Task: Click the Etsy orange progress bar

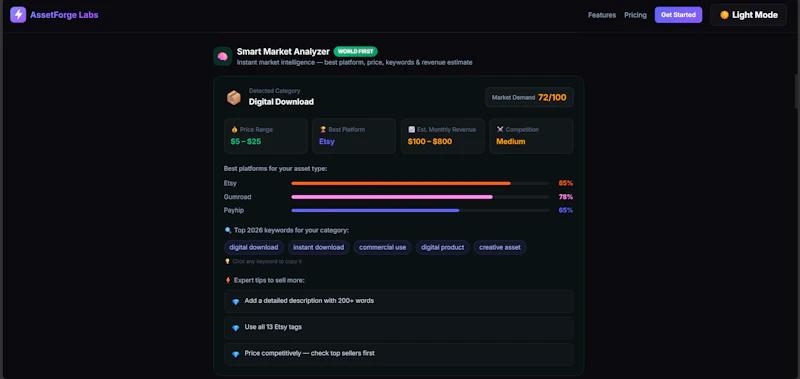Action: [401, 183]
